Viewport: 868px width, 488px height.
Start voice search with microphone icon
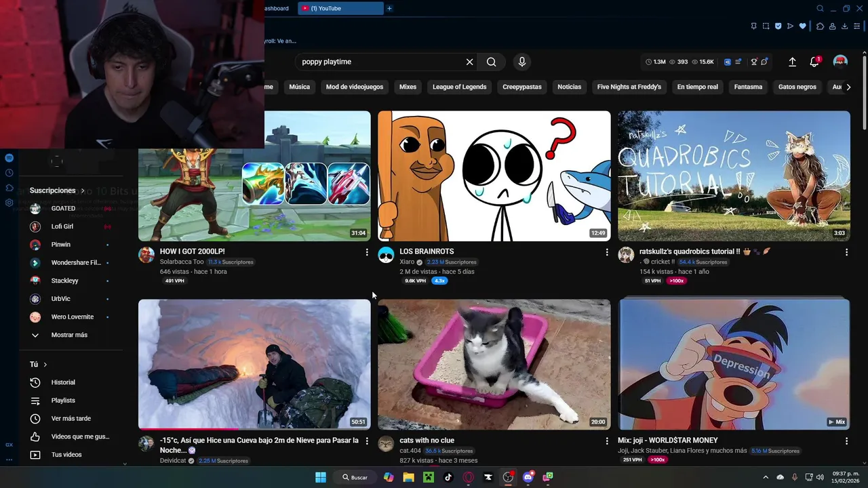pos(521,62)
